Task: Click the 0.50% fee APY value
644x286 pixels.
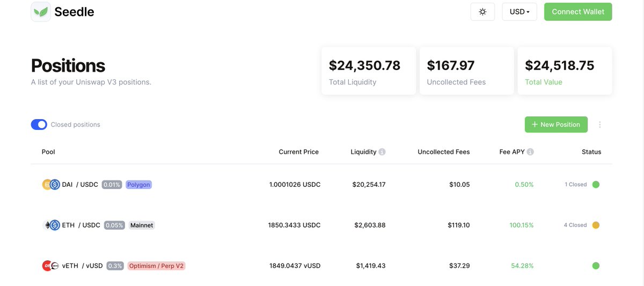Action: 524,185
